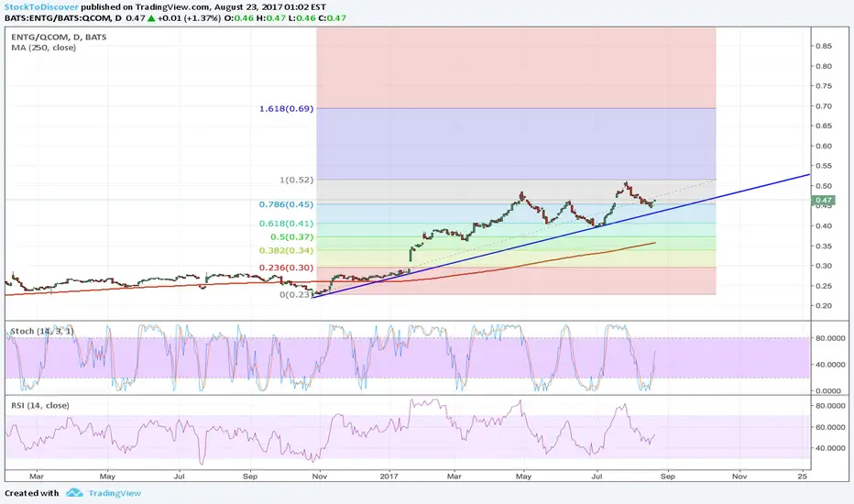Click the '0(0.23)' Fibonacci level label
This screenshot has width=854, height=504.
pos(296,295)
